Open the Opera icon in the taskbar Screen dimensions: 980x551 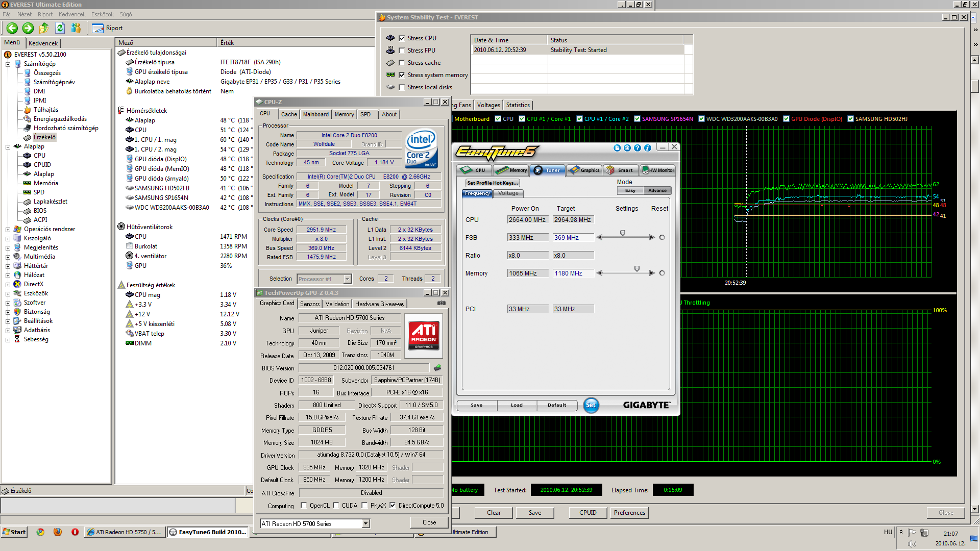pos(75,532)
